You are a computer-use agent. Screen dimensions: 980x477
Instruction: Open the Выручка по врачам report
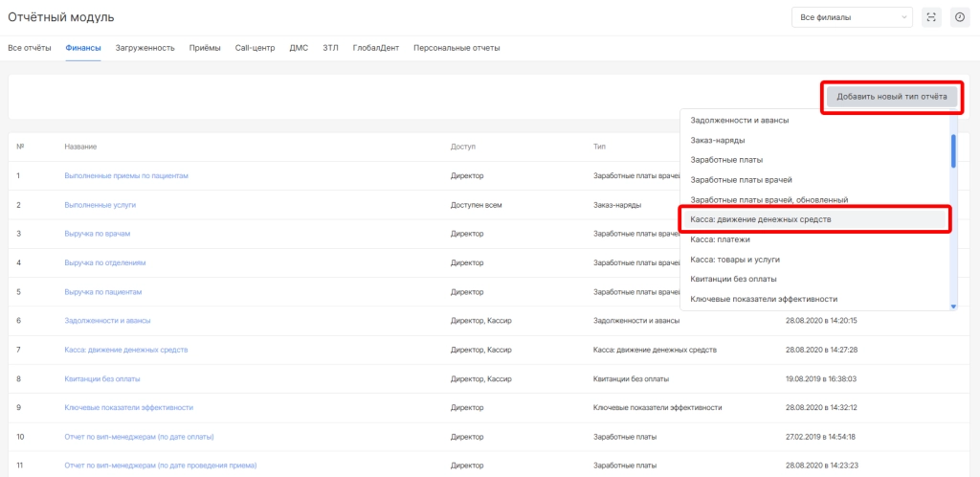97,234
